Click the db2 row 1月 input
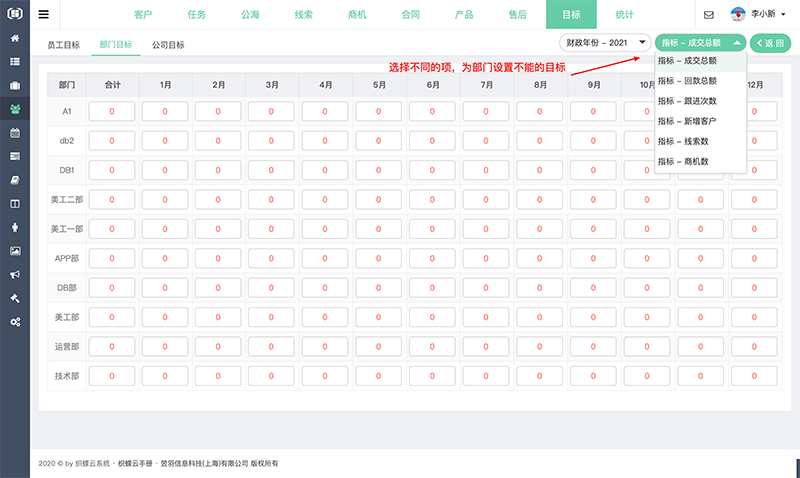The width and height of the screenshot is (800, 478). pos(165,141)
